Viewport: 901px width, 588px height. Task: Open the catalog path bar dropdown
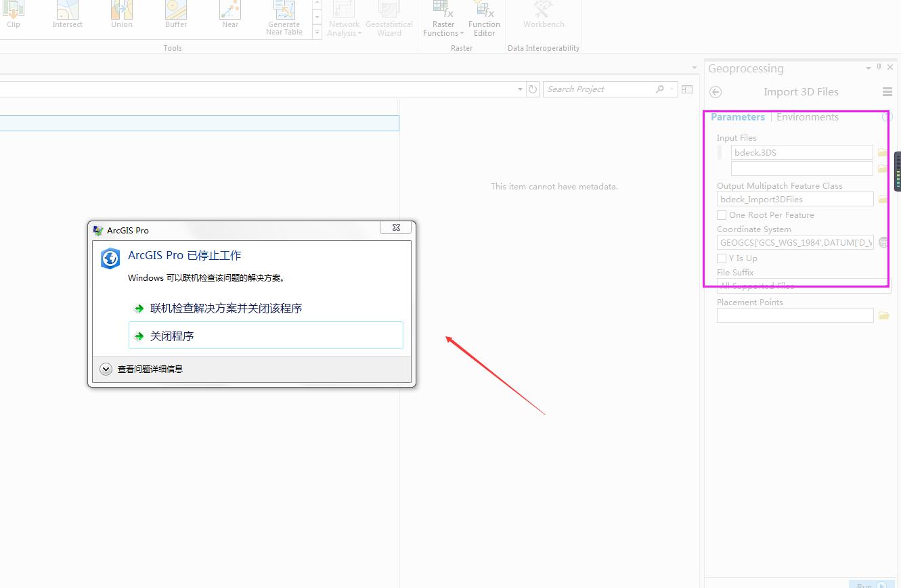tap(520, 89)
